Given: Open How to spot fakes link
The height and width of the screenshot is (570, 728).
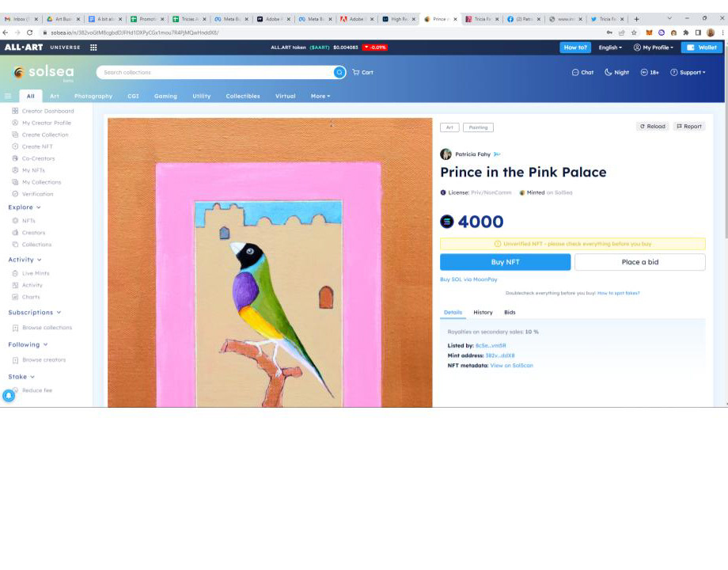Looking at the screenshot, I should 619,293.
